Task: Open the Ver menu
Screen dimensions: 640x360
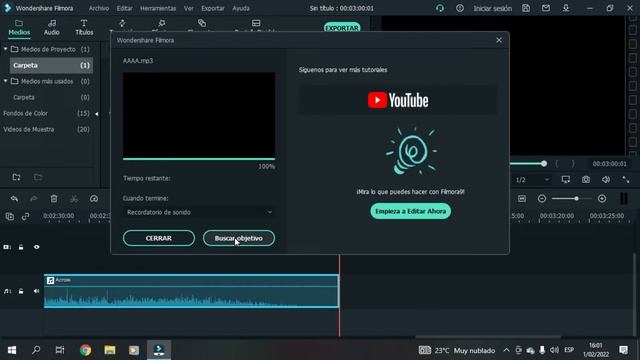Action: [x=189, y=8]
